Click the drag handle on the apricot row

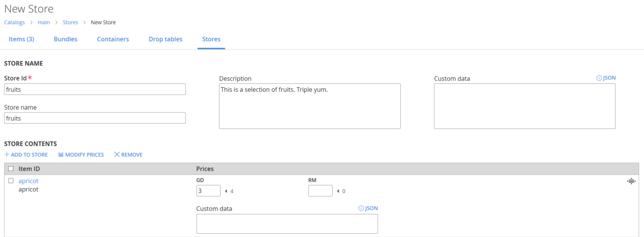click(x=631, y=181)
